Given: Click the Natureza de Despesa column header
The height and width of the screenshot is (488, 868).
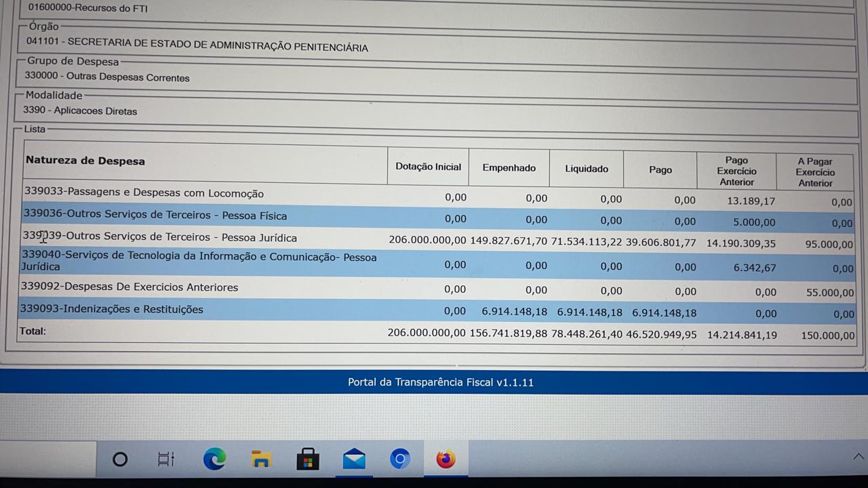Looking at the screenshot, I should [x=85, y=161].
